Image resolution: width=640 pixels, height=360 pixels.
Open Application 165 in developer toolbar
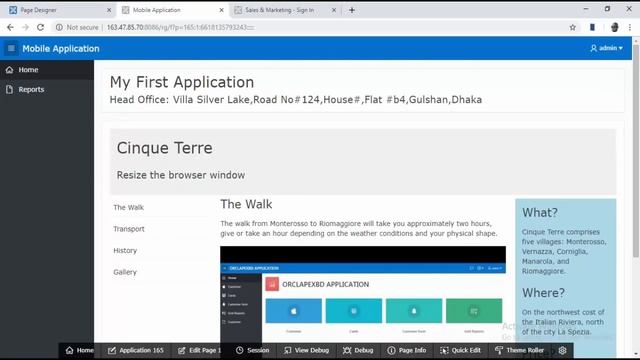136,350
